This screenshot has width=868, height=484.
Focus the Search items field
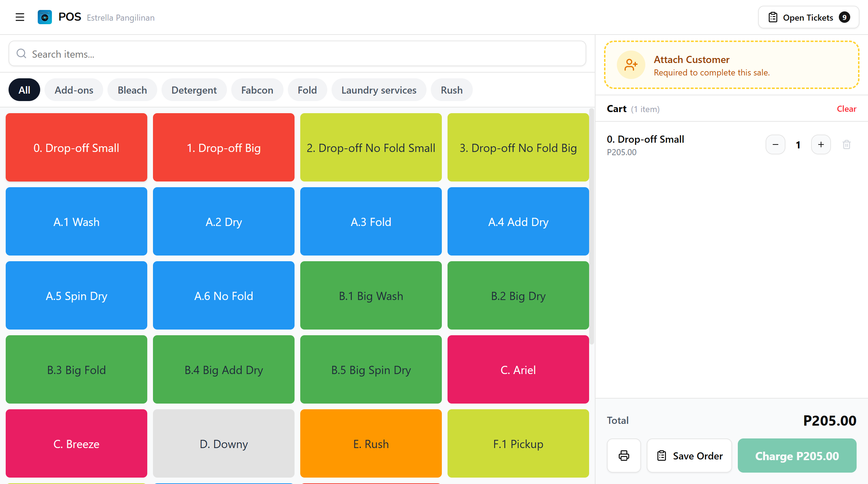tap(297, 54)
